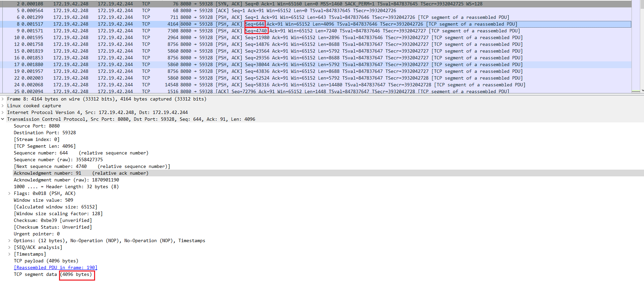Select the Source Port: 8080 field
The image size is (644, 287).
coord(37,126)
